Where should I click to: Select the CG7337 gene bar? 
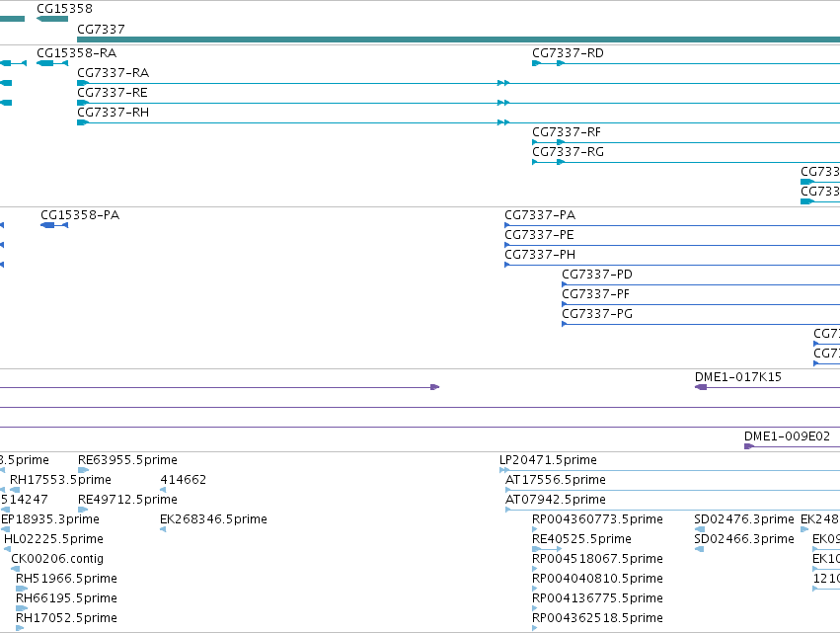click(x=459, y=40)
